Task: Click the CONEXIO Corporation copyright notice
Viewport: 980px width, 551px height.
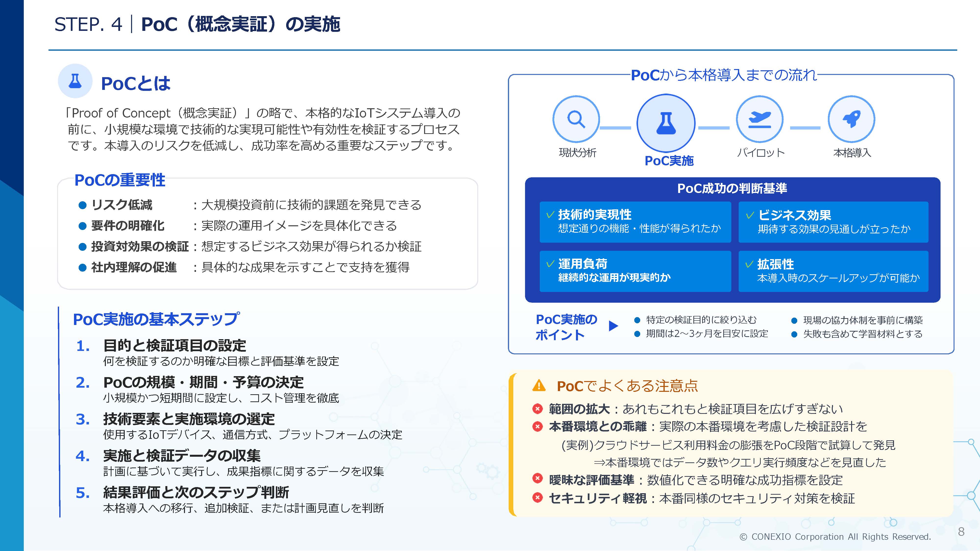Action: (835, 537)
